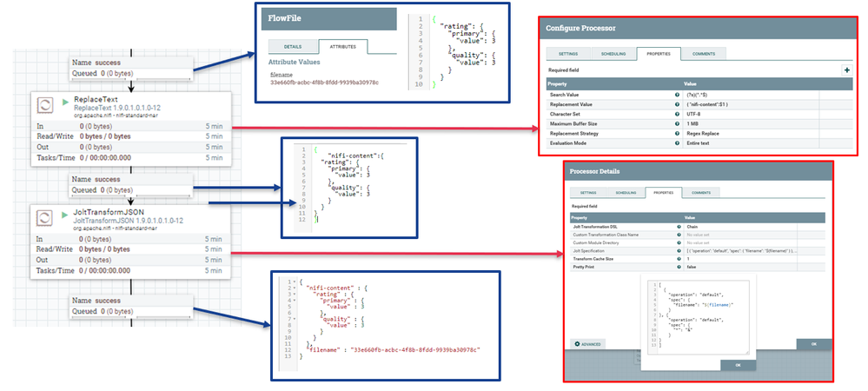Viewport: 868px width, 391px height.
Task: Open SCHEDULING tab in Configure Processor
Action: (614, 54)
